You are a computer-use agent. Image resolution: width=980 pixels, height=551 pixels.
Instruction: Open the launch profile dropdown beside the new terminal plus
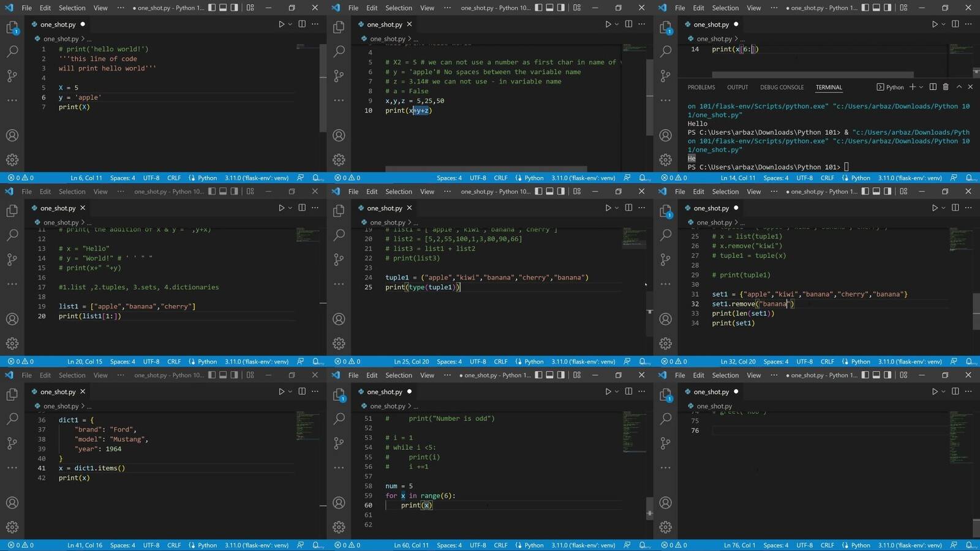point(921,87)
